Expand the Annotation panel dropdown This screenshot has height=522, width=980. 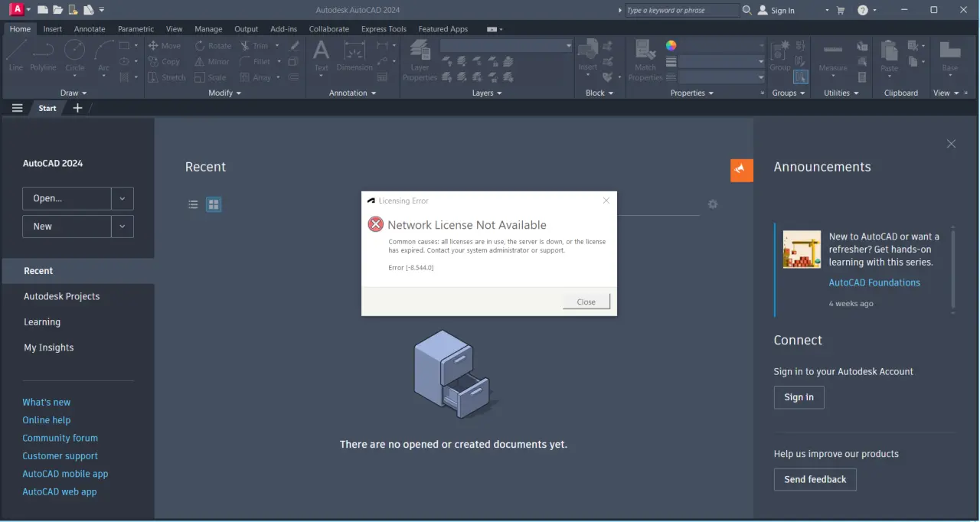(x=352, y=93)
